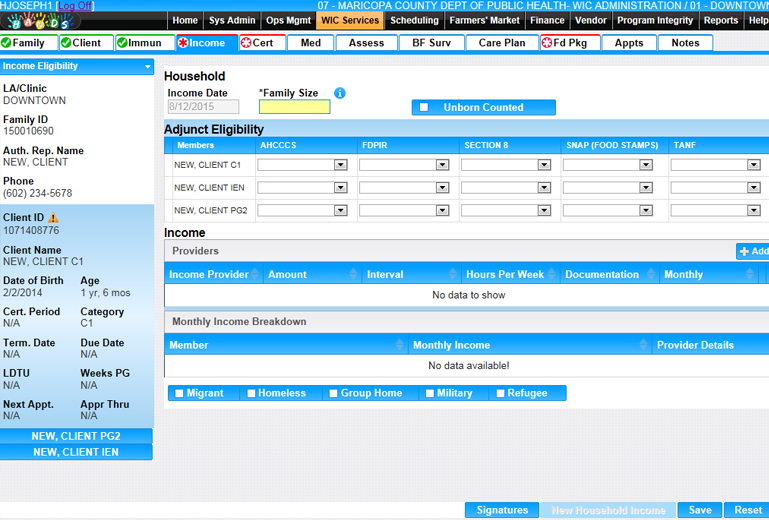Click the Signatures button
The width and height of the screenshot is (769, 520).
click(502, 510)
